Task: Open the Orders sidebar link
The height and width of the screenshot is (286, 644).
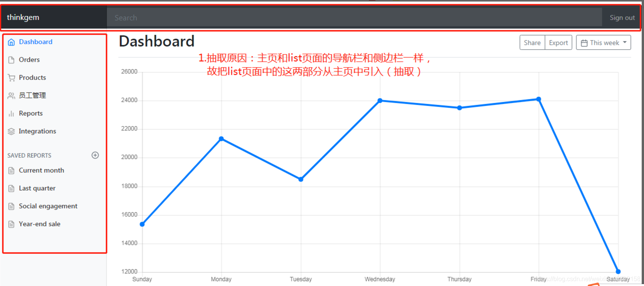Action: (x=29, y=60)
